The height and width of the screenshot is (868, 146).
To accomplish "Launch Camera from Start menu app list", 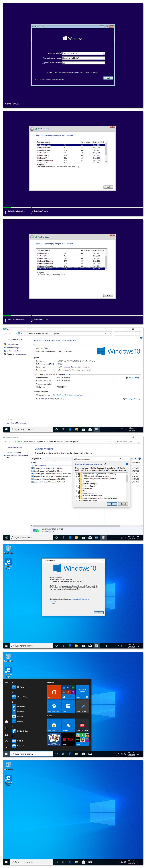I will coord(20,716).
